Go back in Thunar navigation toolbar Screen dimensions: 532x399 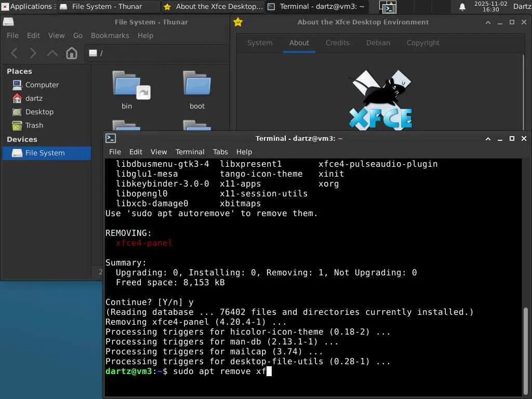(14, 54)
